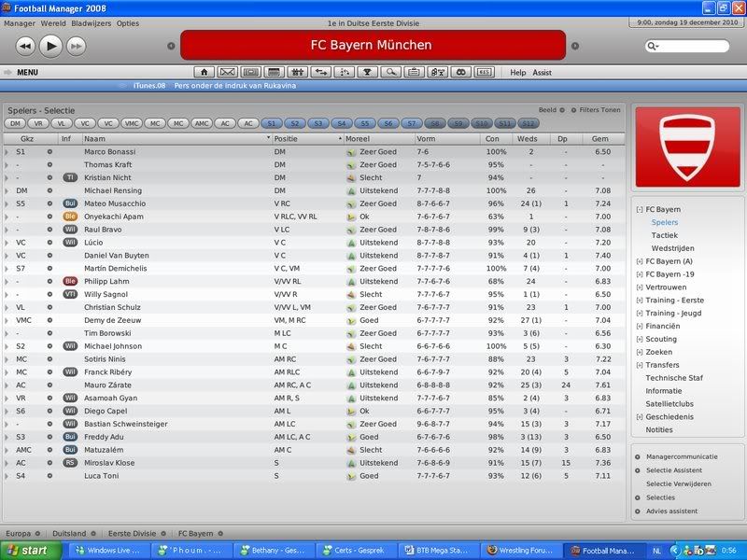Click the Ble badge beside Philipp Lahm
The width and height of the screenshot is (747, 560).
[x=70, y=282]
